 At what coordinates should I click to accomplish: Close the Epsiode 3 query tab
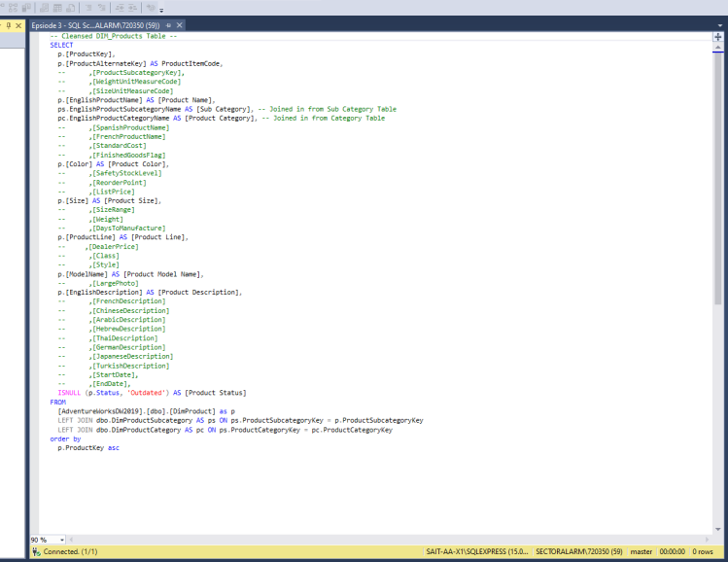pyautogui.click(x=179, y=25)
